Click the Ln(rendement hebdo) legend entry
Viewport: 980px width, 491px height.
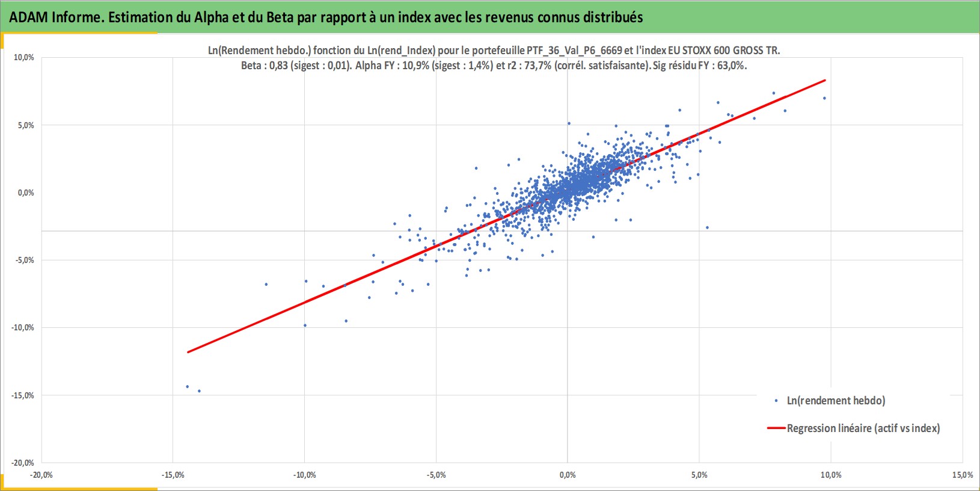click(x=830, y=401)
